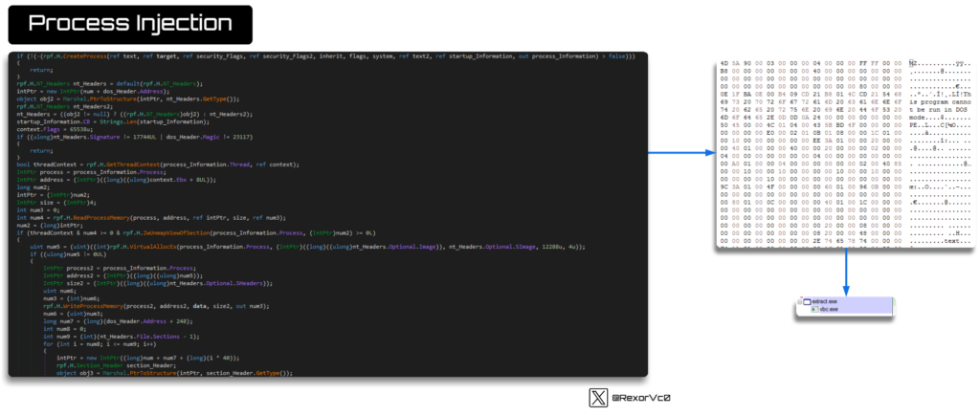The image size is (980, 416).
Task: Click the vbc.exe process icon
Action: [x=815, y=309]
